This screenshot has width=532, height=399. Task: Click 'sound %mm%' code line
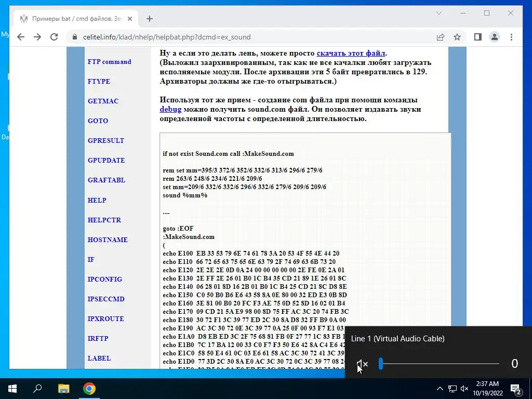185,195
